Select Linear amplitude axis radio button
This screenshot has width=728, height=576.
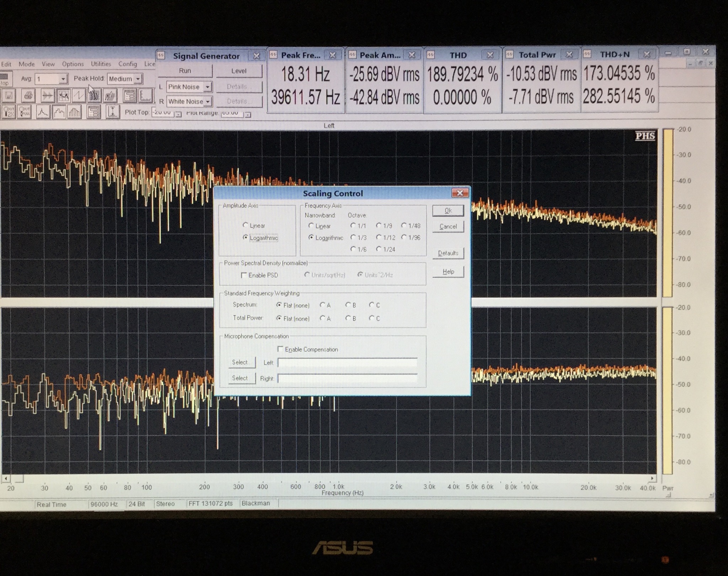[245, 225]
